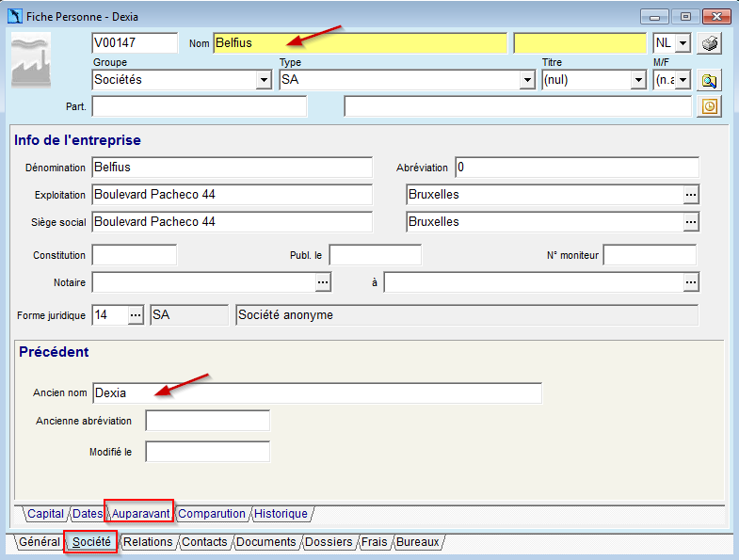The height and width of the screenshot is (560, 739).
Task: Open the Titre (nul) dropdown
Action: 638,80
